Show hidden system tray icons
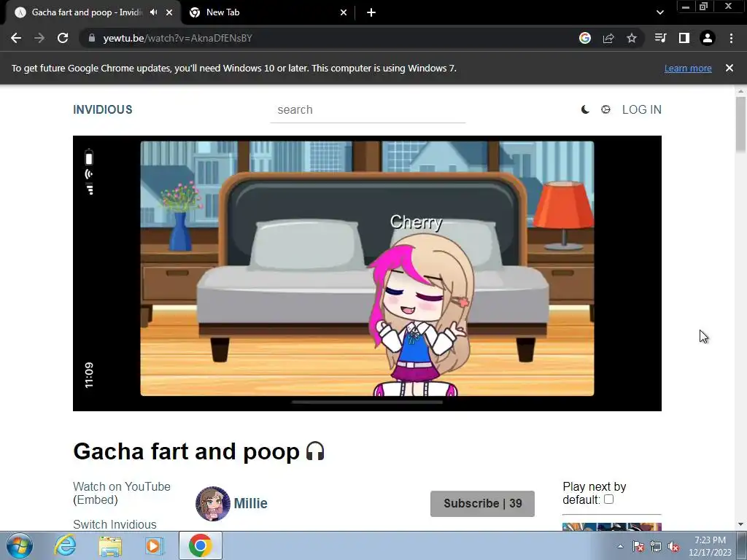This screenshot has height=560, width=747. click(x=620, y=546)
